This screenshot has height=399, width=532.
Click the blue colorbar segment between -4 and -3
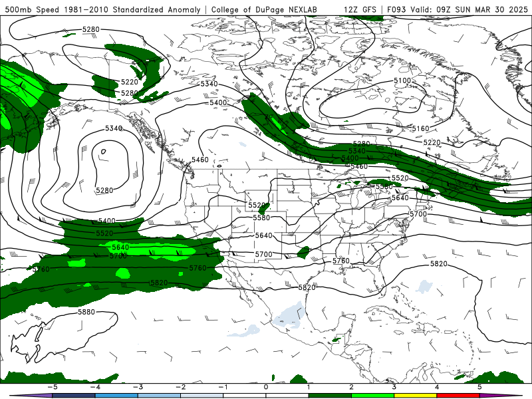pos(116,396)
